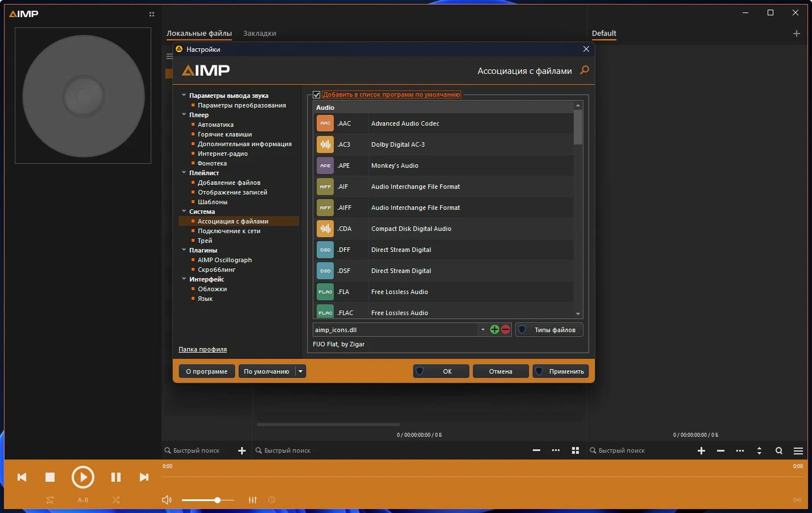This screenshot has width=812, height=513.
Task: Toggle shuffle mode in the player bar
Action: coord(116,500)
